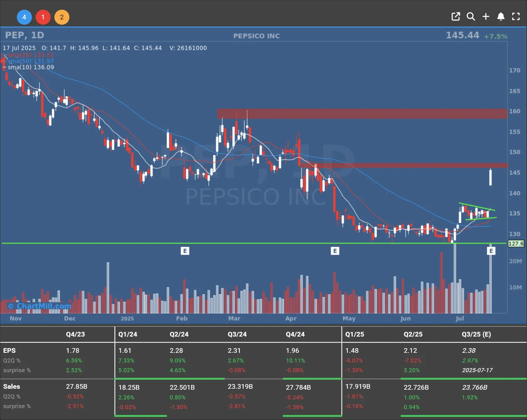527x420 pixels.
Task: Click Q1/24 sales value 18.25B
Action: [x=129, y=387]
